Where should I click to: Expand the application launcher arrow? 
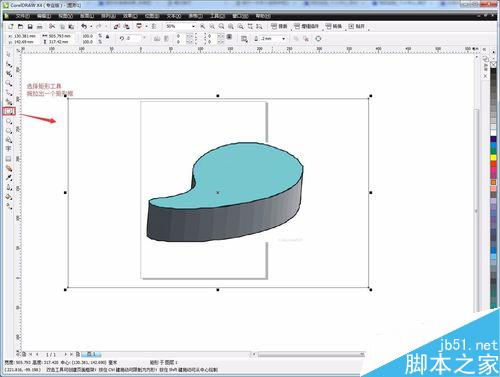(146, 26)
